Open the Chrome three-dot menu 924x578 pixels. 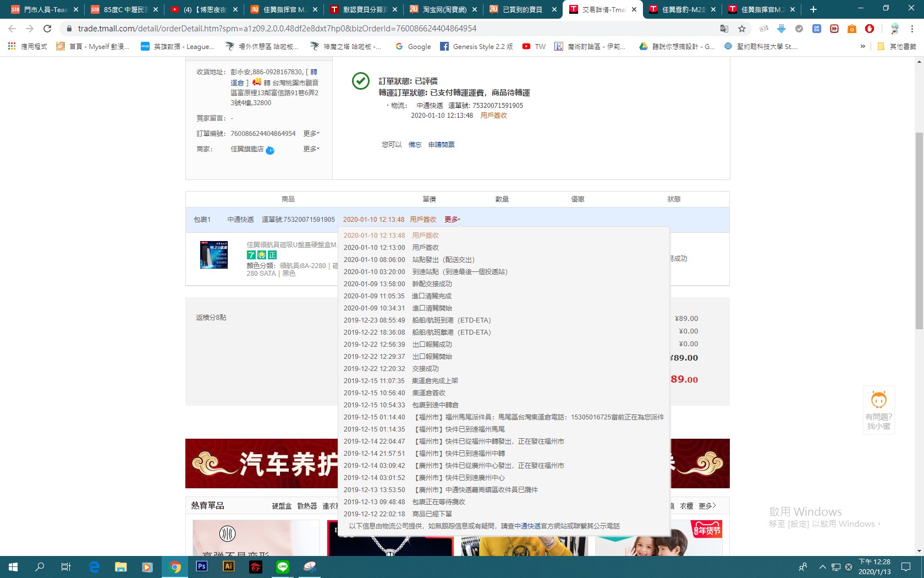[x=912, y=29]
